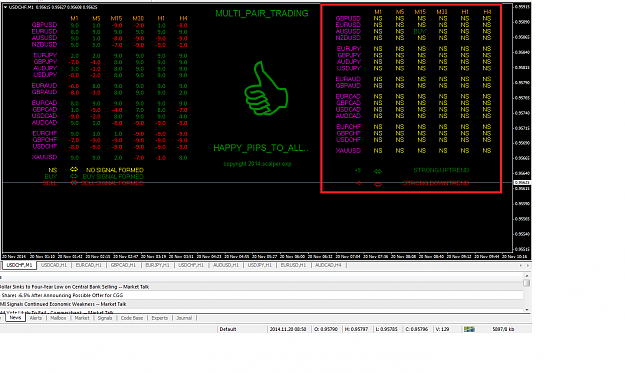The width and height of the screenshot is (625, 373).
Task: Click the green thumbs-up graphic on chart
Action: pos(266,88)
